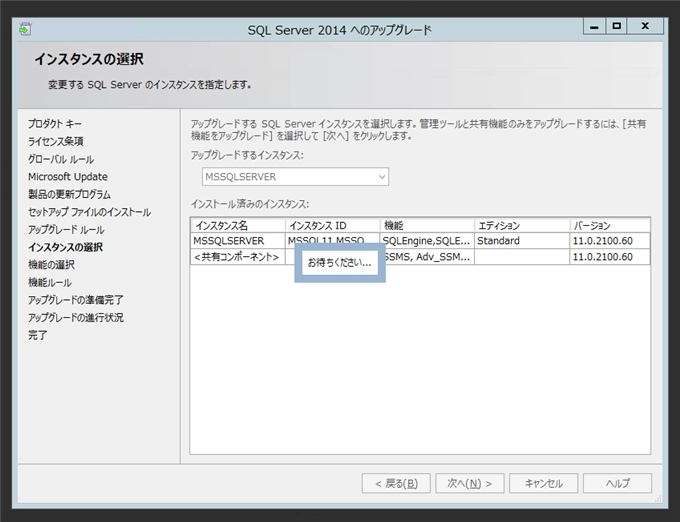The width and height of the screenshot is (680, 522).
Task: Select the プロダクト キー step
Action: [55, 124]
